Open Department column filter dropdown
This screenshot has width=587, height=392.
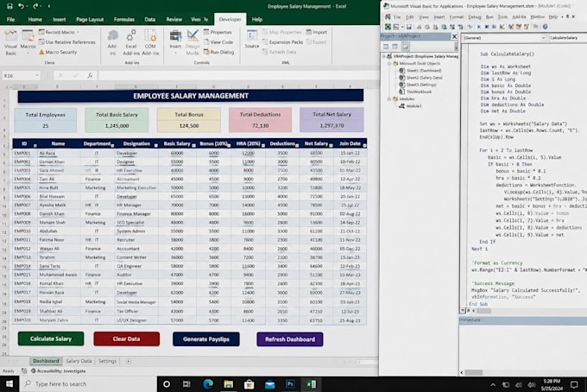(112, 145)
